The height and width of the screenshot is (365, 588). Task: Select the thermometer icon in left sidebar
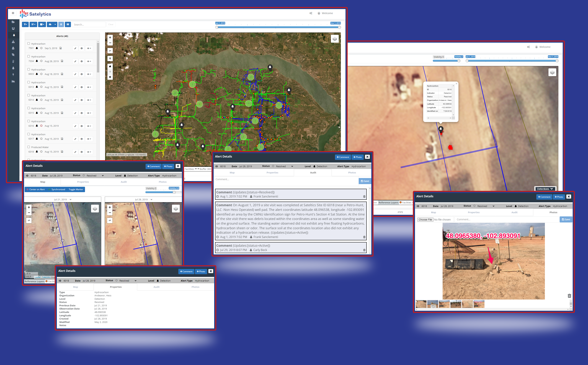[13, 61]
